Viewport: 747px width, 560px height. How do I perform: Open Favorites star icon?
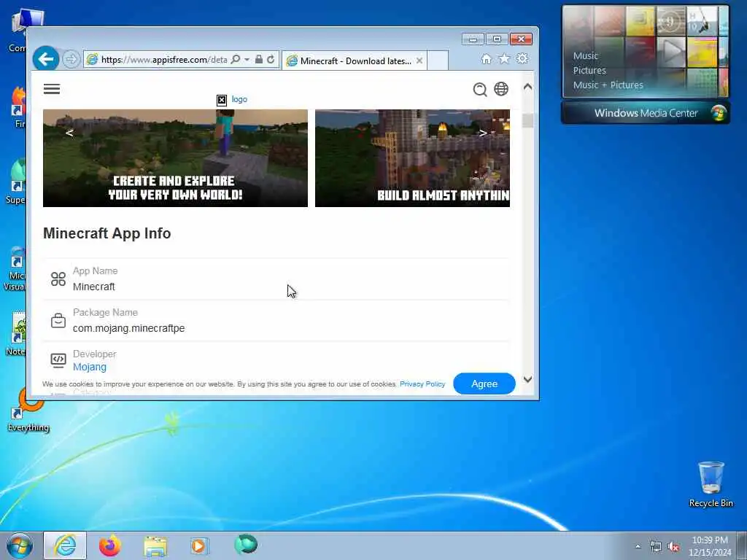coord(504,58)
